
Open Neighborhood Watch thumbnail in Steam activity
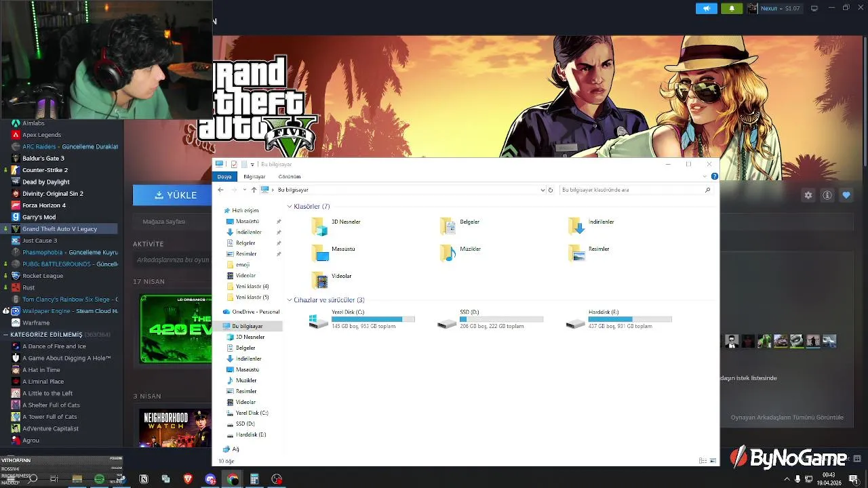pos(175,428)
